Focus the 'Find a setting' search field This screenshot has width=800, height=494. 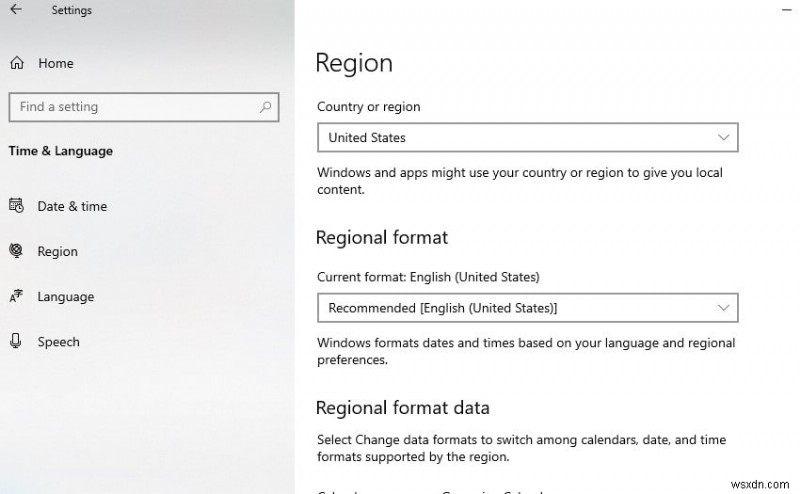click(x=130, y=107)
